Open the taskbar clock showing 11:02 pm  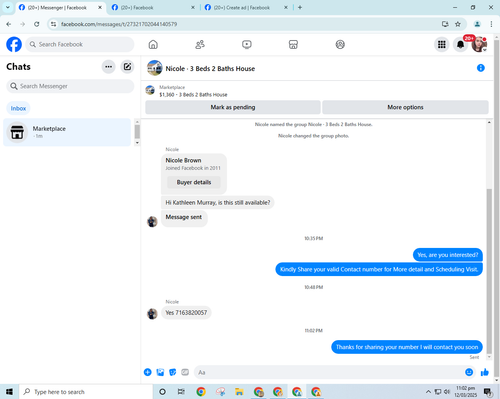(x=466, y=392)
